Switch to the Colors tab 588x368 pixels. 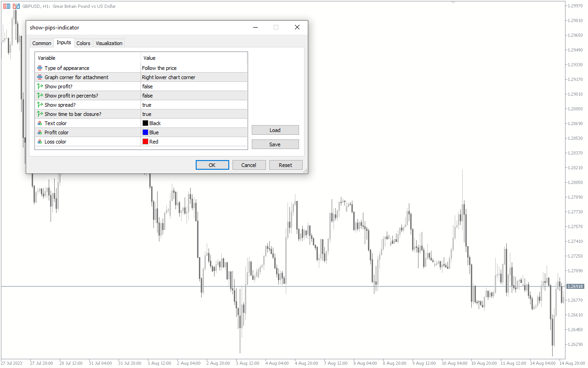point(83,43)
